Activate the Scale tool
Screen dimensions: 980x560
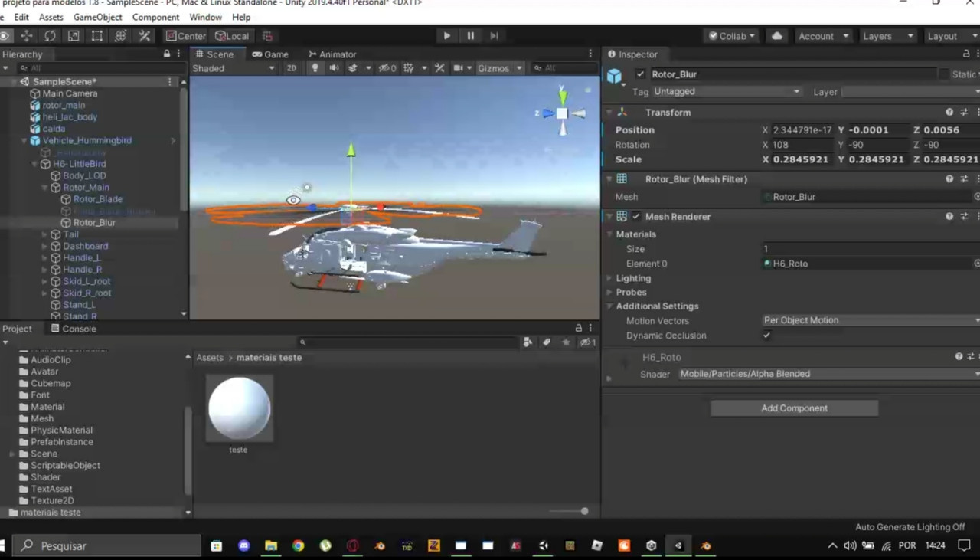coord(72,36)
